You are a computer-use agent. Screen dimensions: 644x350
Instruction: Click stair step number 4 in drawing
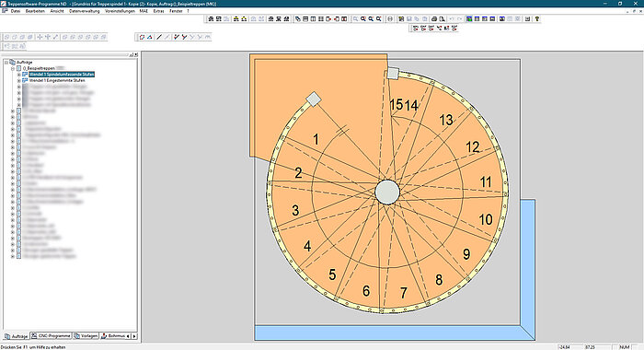tap(307, 246)
